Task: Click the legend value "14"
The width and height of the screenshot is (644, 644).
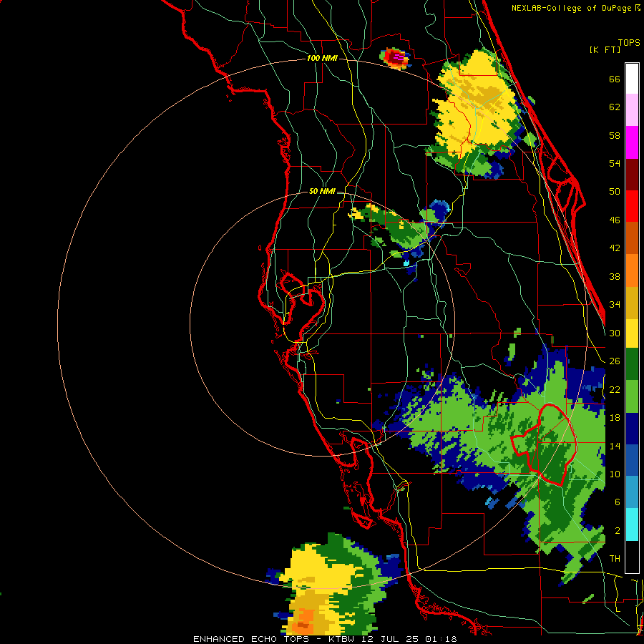Action: (615, 446)
